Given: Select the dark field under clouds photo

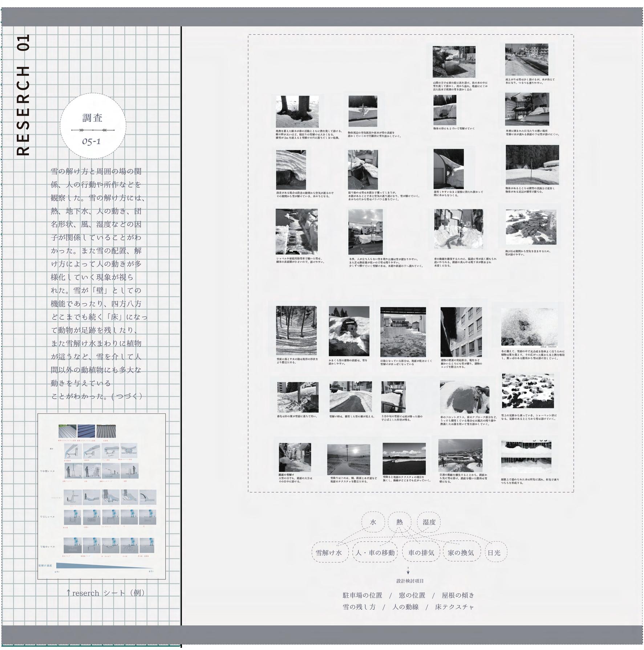Looking at the screenshot, I should [x=404, y=458].
